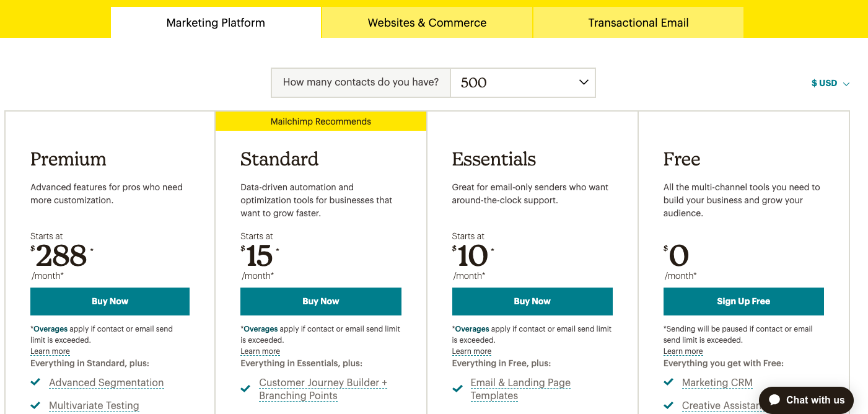The width and height of the screenshot is (868, 414).
Task: Expand the contacts count dropdown showing 500
Action: [x=522, y=82]
